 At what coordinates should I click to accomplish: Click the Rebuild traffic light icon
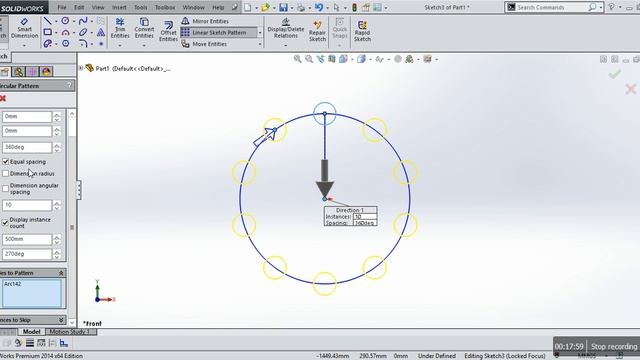click(x=354, y=7)
